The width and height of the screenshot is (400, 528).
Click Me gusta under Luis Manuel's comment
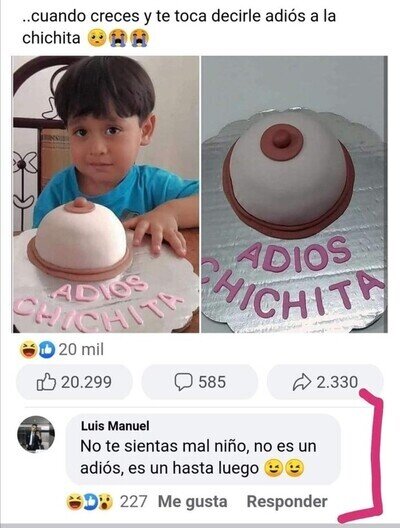[193, 502]
